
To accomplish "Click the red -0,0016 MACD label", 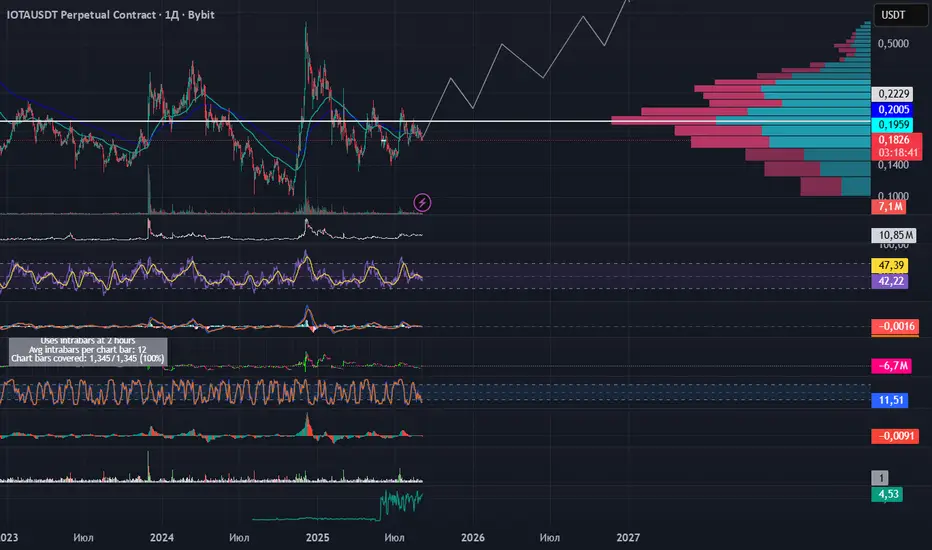I will (895, 326).
